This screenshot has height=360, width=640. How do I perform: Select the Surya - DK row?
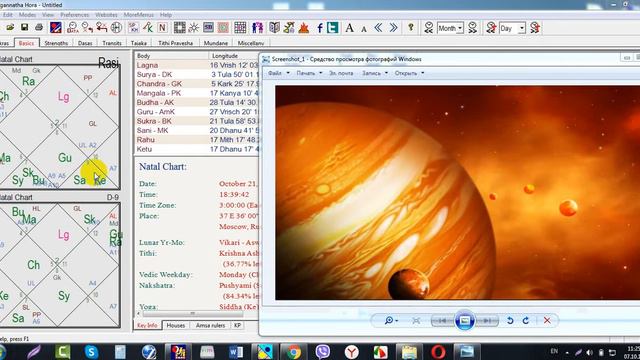(197, 74)
